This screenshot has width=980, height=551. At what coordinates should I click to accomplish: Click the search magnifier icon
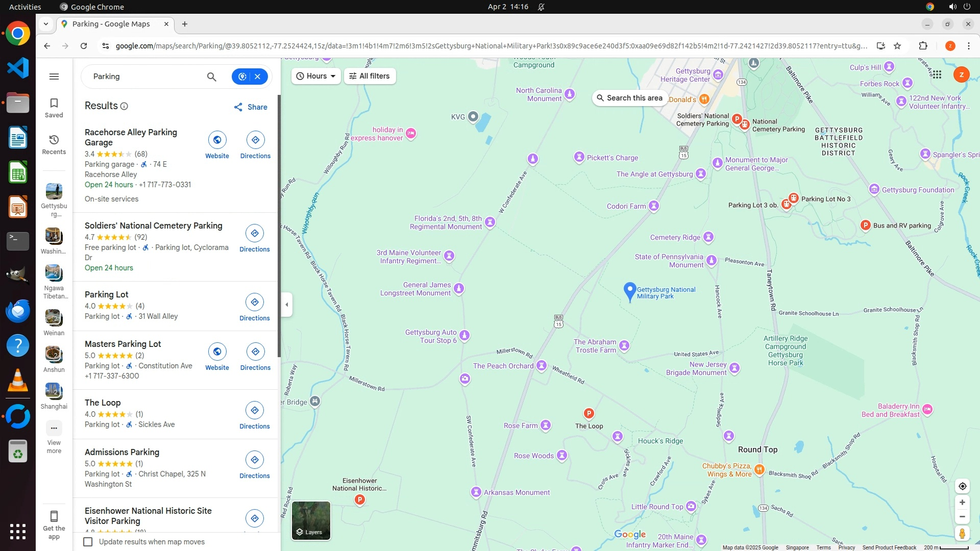211,77
